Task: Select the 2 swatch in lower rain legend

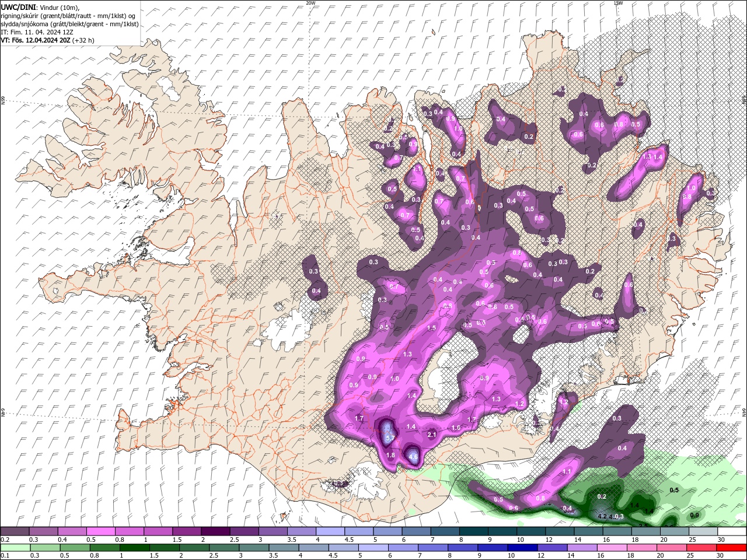Action: pos(194,548)
